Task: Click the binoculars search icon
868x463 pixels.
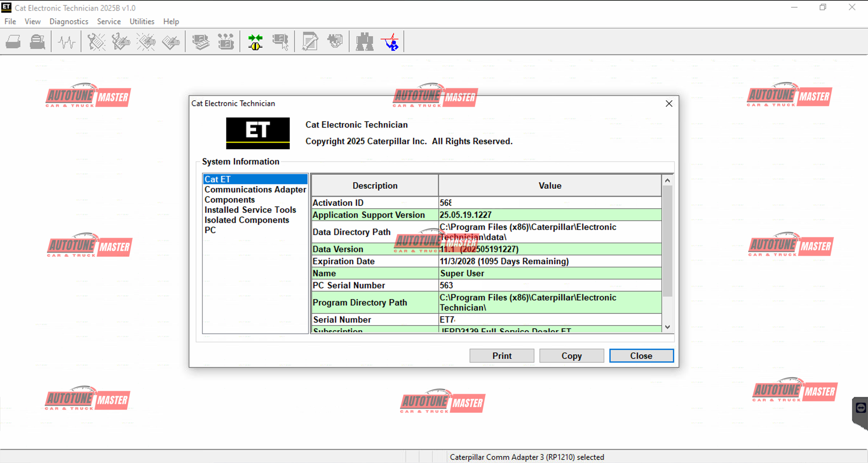Action: coord(365,42)
